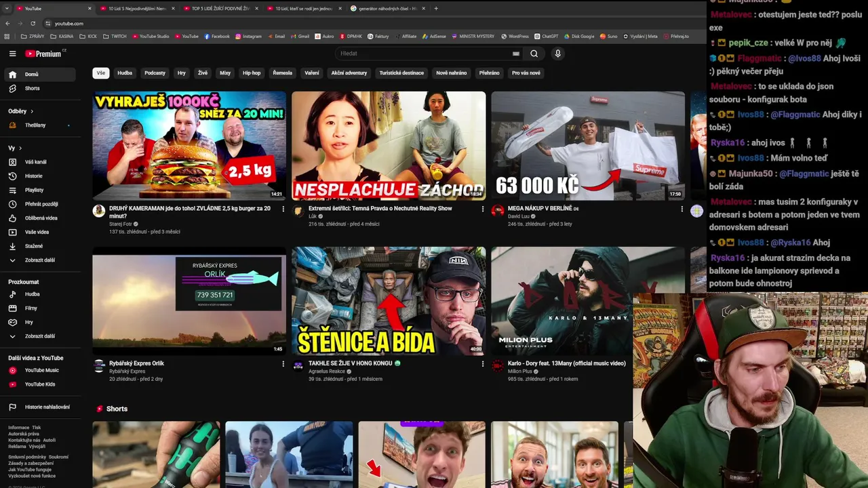Open Stažené downloads

pos(41,246)
